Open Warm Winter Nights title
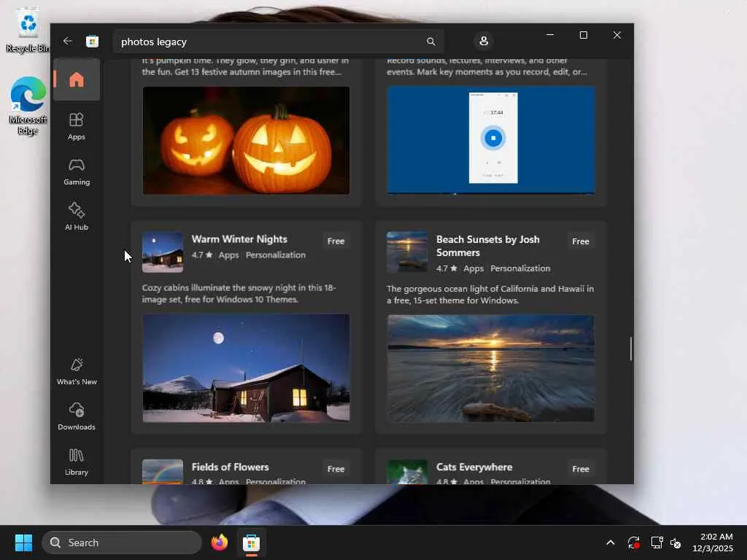Viewport: 747px width, 560px height. tap(239, 239)
